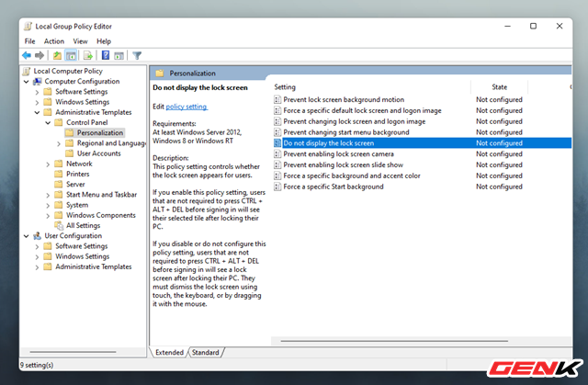Viewport: 588px width, 385px height.
Task: Click policy icon beside Prevent changing lock screen and logon image
Action: click(277, 121)
